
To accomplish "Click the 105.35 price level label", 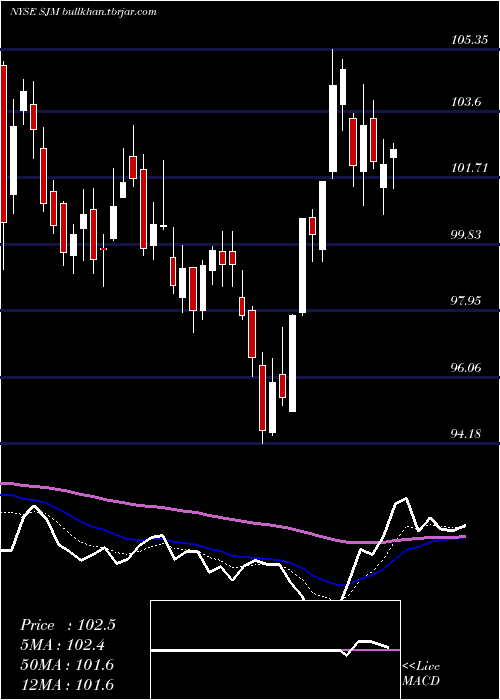I will click(x=469, y=40).
